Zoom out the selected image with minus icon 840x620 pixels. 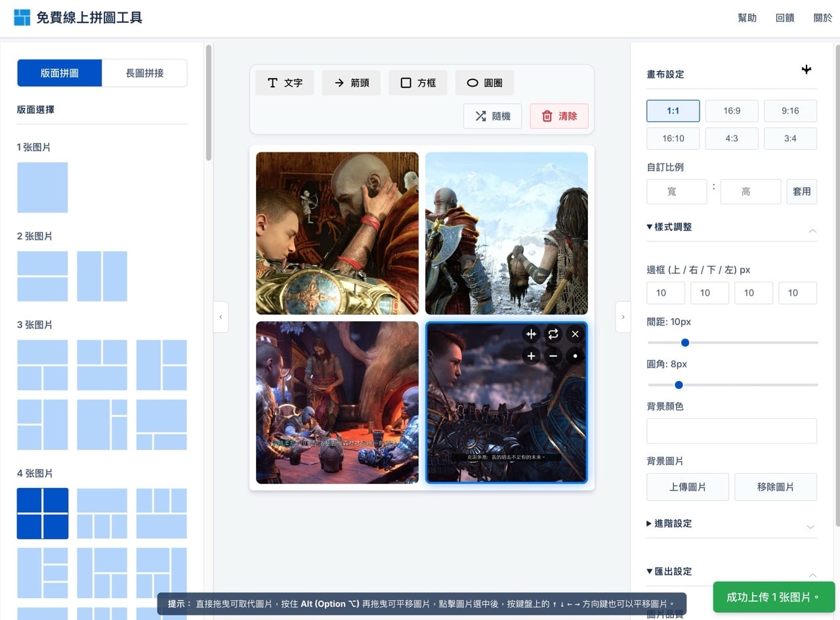(x=553, y=356)
